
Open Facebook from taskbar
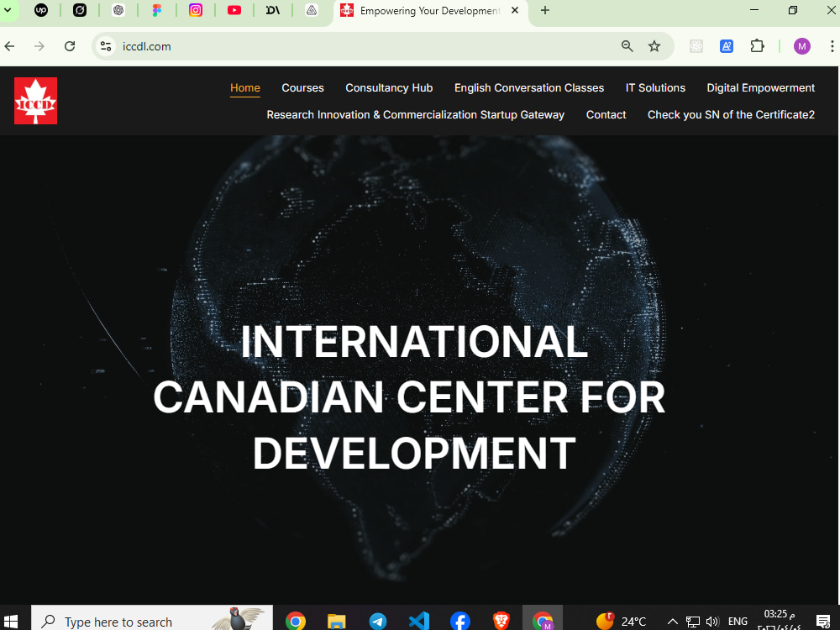tap(460, 621)
